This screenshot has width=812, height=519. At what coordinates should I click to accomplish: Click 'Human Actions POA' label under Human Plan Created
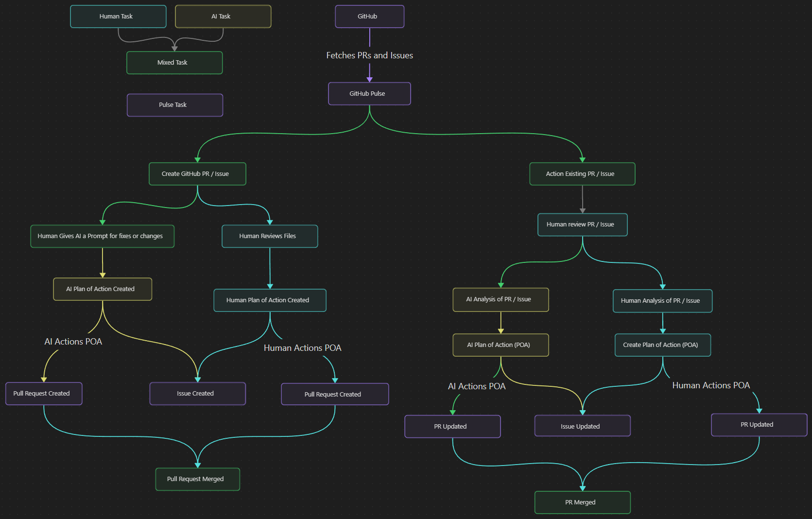(x=303, y=348)
